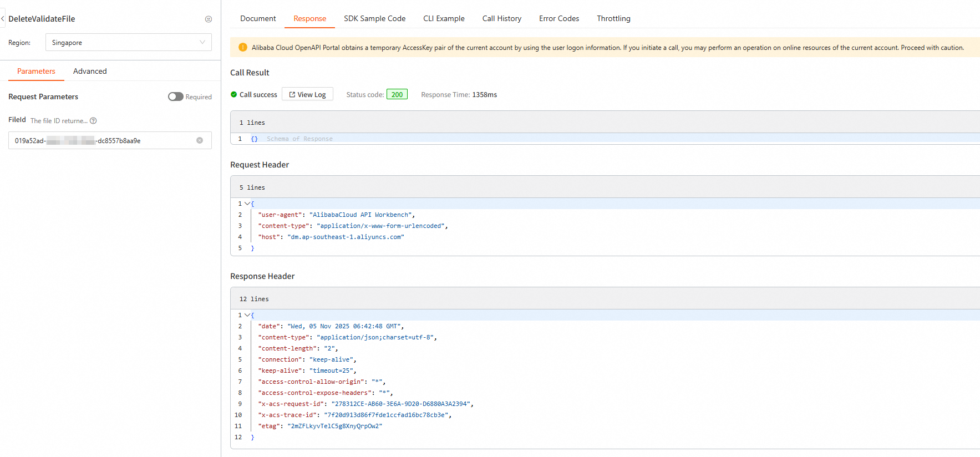Collapse the Response Header JSON fold arrow
The height and width of the screenshot is (457, 980).
pyautogui.click(x=247, y=315)
